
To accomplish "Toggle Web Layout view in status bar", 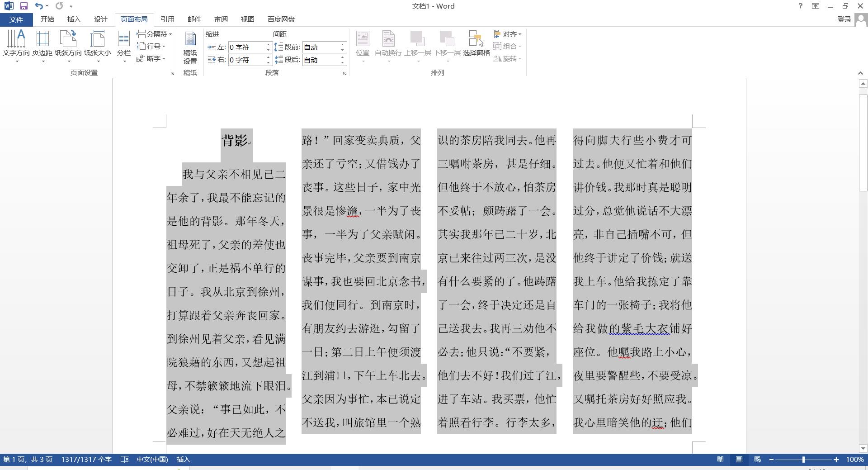I will coord(758,460).
